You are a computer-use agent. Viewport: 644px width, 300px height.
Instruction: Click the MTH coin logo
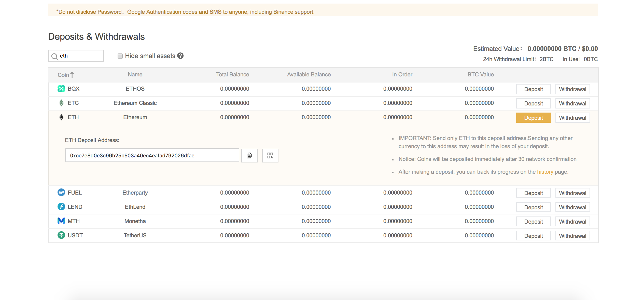61,221
